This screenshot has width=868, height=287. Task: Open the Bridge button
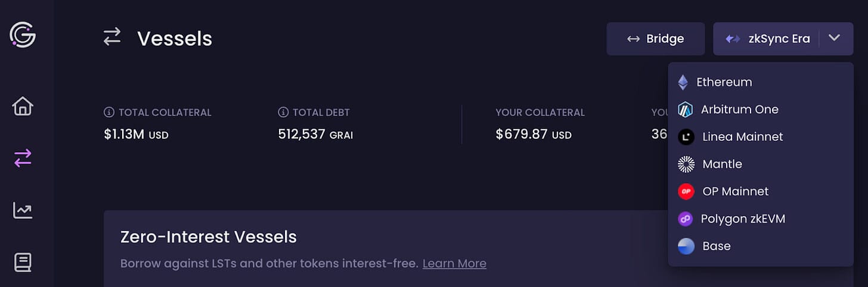(x=655, y=39)
